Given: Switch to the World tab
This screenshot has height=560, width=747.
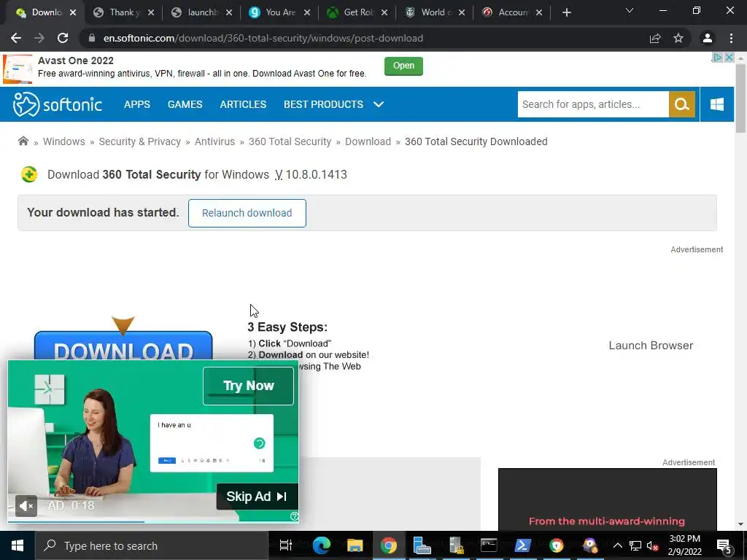Looking at the screenshot, I should 436,12.
